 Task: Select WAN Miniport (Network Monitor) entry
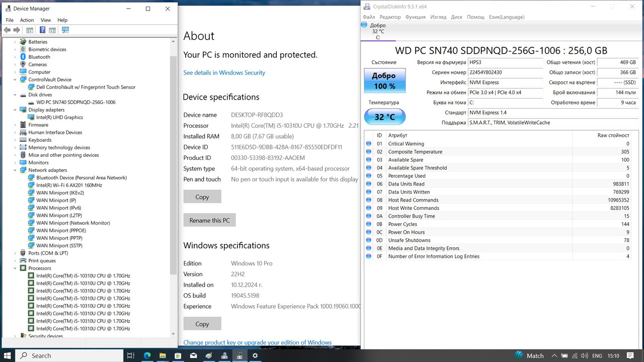pos(73,223)
